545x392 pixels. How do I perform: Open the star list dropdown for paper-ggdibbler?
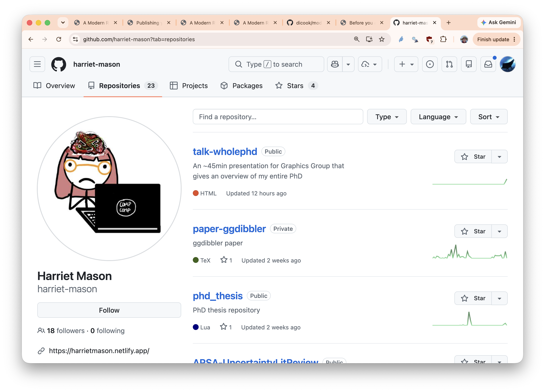tap(499, 231)
